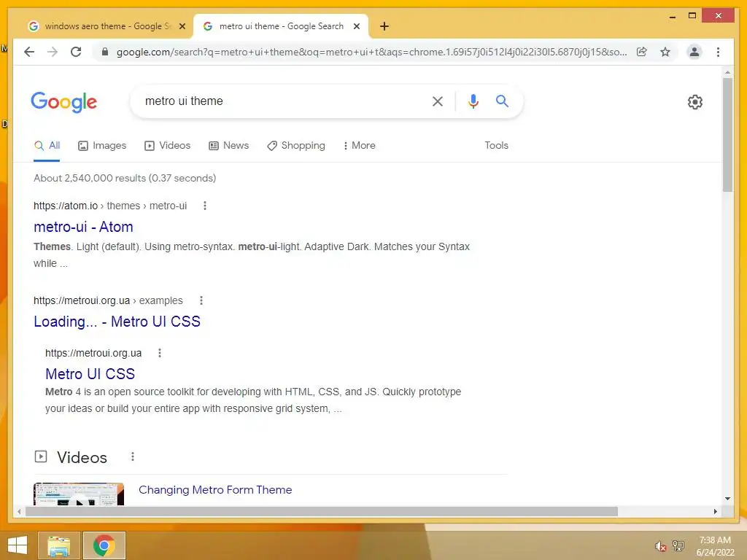Click the 'https://atom.io › themes › metro-ui' breadcrumb

(x=110, y=206)
